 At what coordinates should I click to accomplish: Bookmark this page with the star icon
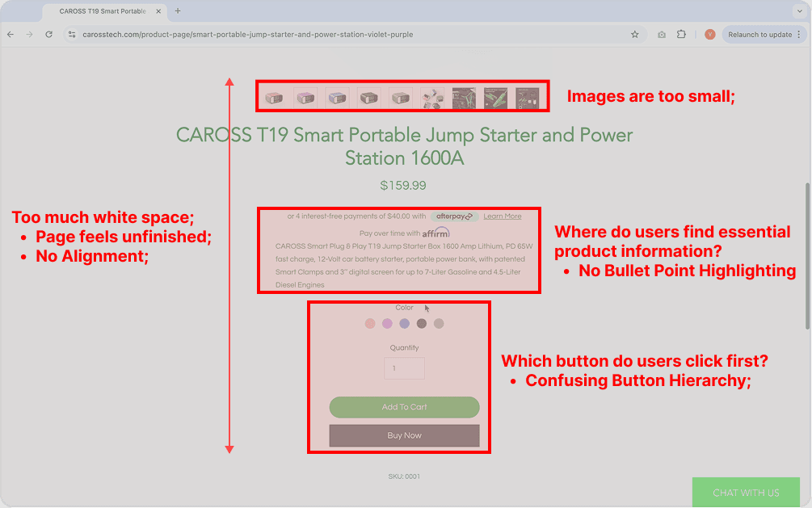(x=635, y=35)
